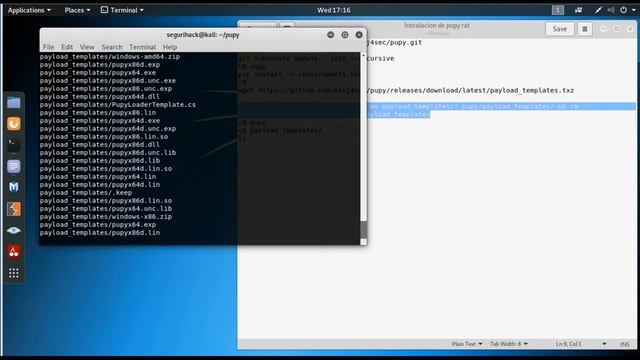Screen dimensions: 640x360
Task: Click j4sec/pupy.git text in gedit
Action: pos(394,42)
